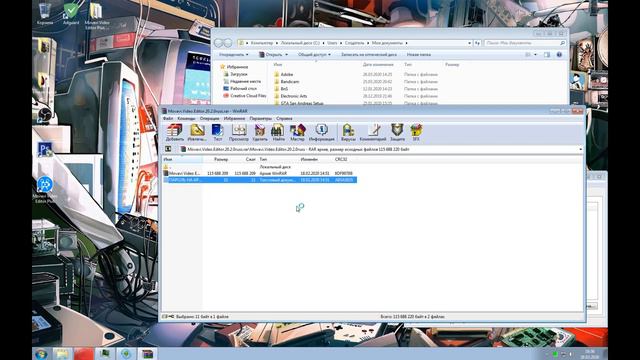Select the Electronic Arts folder in Explorer
640x360 pixels.
click(x=293, y=96)
